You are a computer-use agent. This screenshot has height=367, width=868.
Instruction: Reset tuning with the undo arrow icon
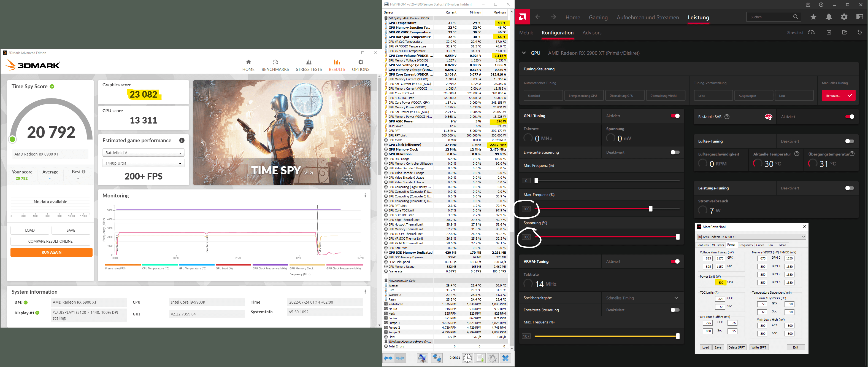(x=859, y=32)
